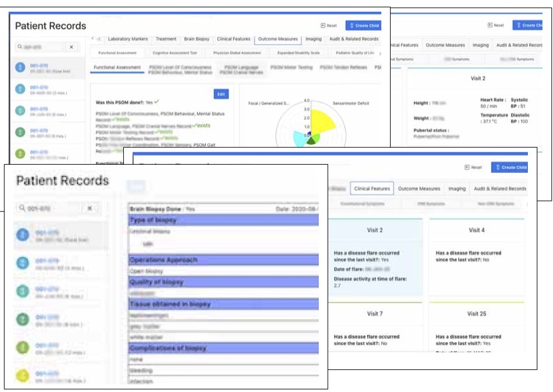The height and width of the screenshot is (392, 553).
Task: Click X beside search in bottom-left blurred panel
Action: 89,208
